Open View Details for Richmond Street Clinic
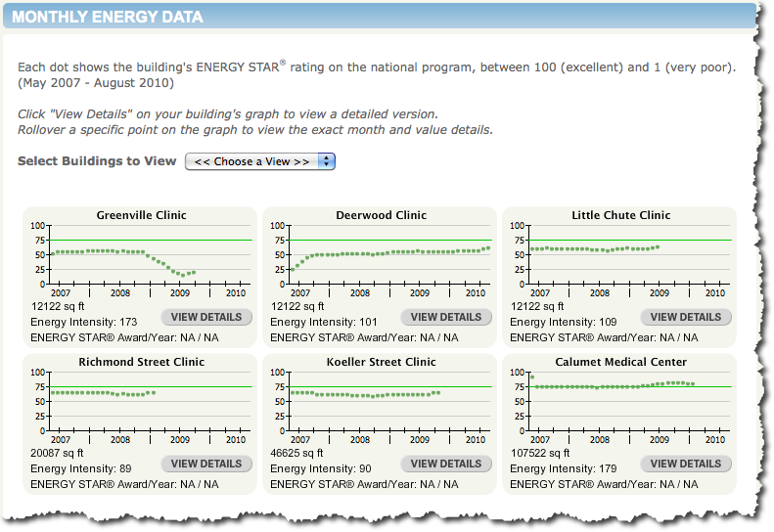The height and width of the screenshot is (532, 774). pyautogui.click(x=206, y=464)
